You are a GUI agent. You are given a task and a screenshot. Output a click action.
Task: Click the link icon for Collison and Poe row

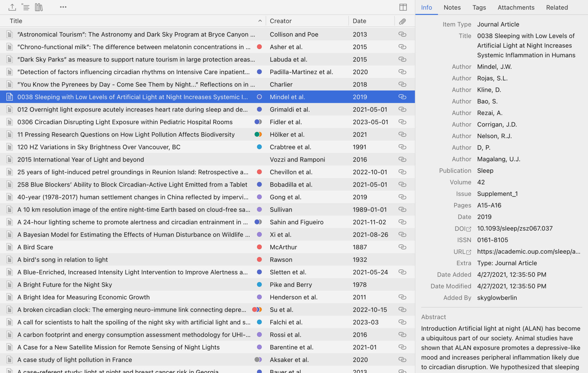[402, 34]
